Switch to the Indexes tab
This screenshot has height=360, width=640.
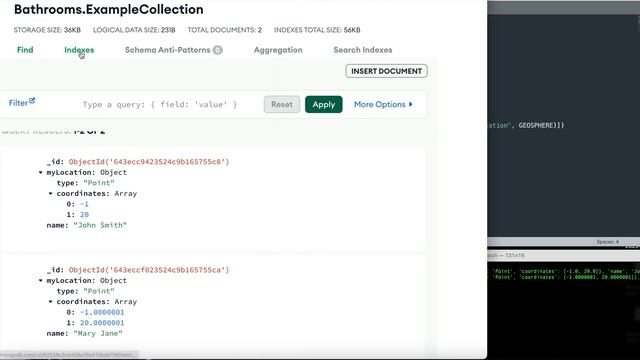(79, 50)
